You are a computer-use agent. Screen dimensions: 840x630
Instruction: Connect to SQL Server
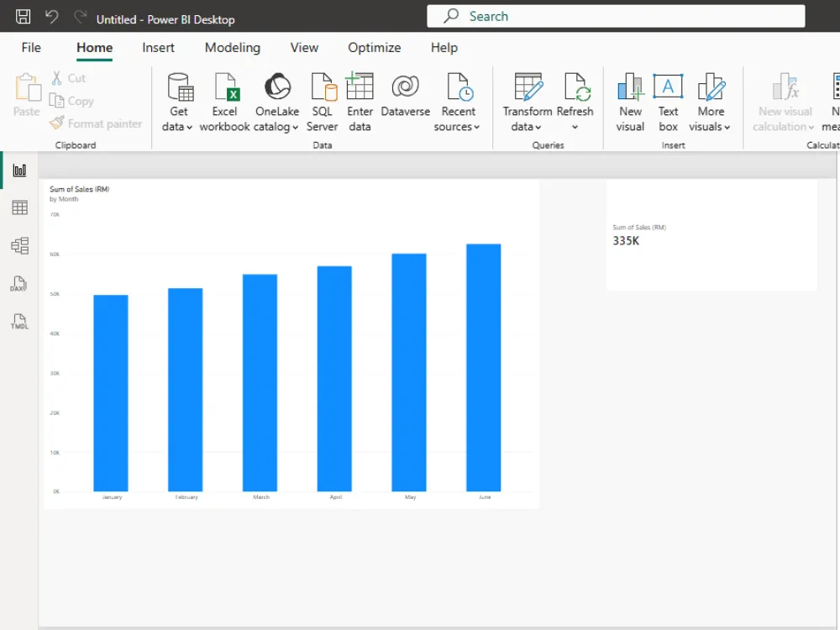pyautogui.click(x=323, y=102)
